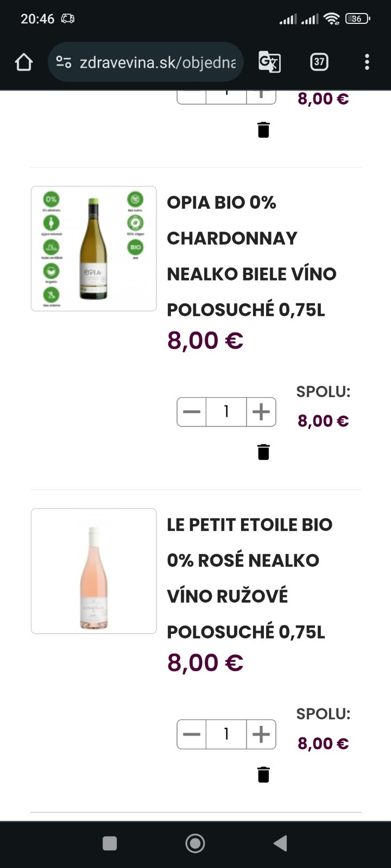Tap the zdravevina.sk address bar
Screen dimensions: 391x868
157,62
